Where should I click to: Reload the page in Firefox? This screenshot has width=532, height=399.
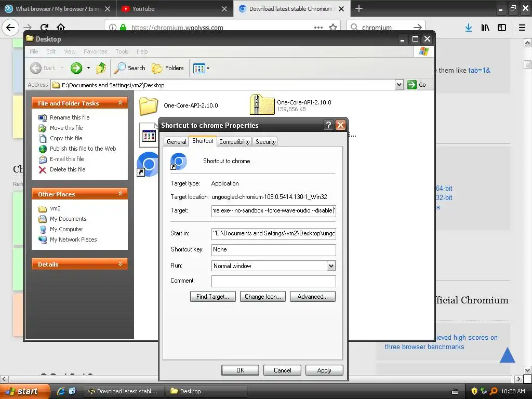pyautogui.click(x=44, y=28)
